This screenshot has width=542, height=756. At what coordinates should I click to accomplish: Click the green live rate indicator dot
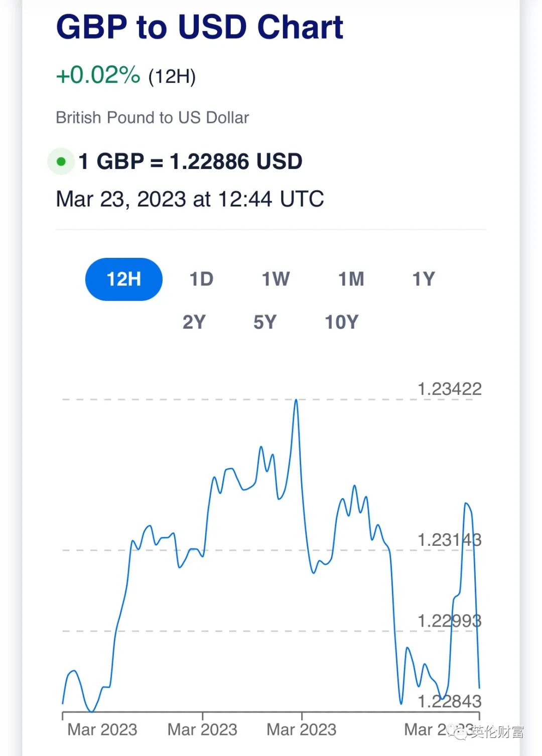[x=61, y=162]
